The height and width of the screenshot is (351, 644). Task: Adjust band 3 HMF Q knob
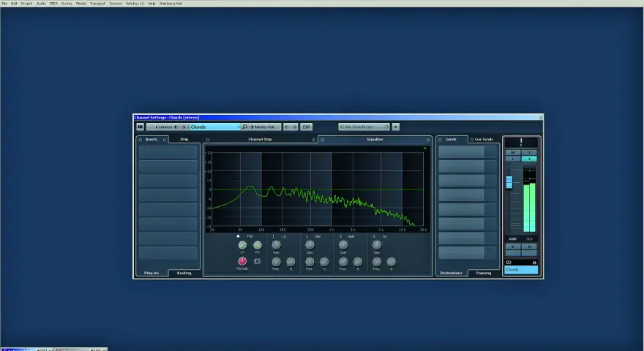coord(358,262)
